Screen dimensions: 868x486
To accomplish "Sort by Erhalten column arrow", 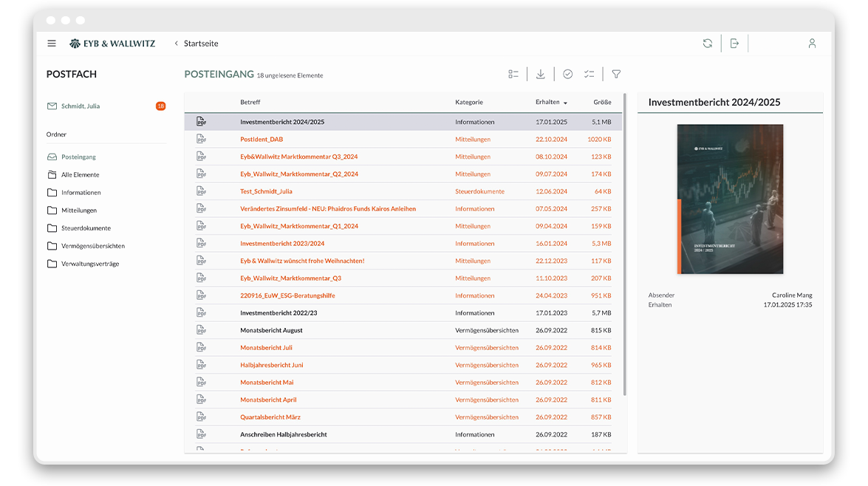I will (x=565, y=103).
